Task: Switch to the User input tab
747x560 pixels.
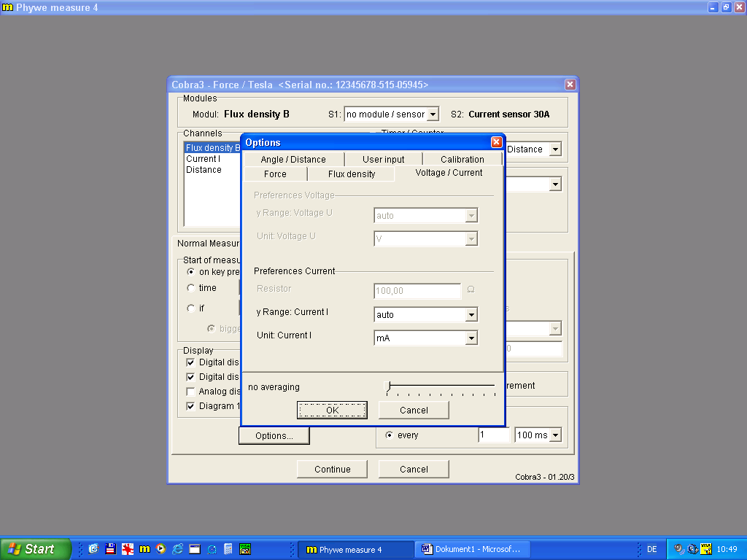Action: 383,160
